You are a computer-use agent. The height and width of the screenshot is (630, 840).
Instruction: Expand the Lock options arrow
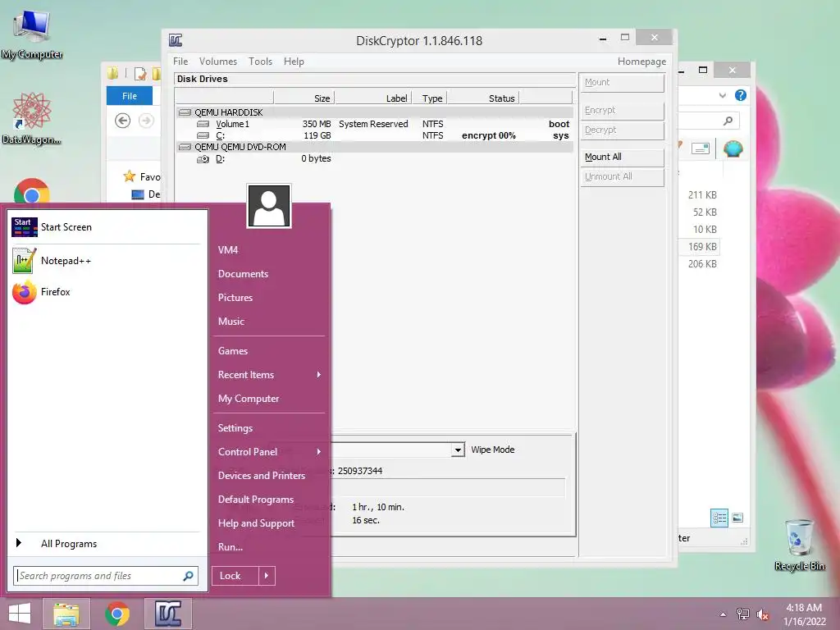pyautogui.click(x=267, y=576)
